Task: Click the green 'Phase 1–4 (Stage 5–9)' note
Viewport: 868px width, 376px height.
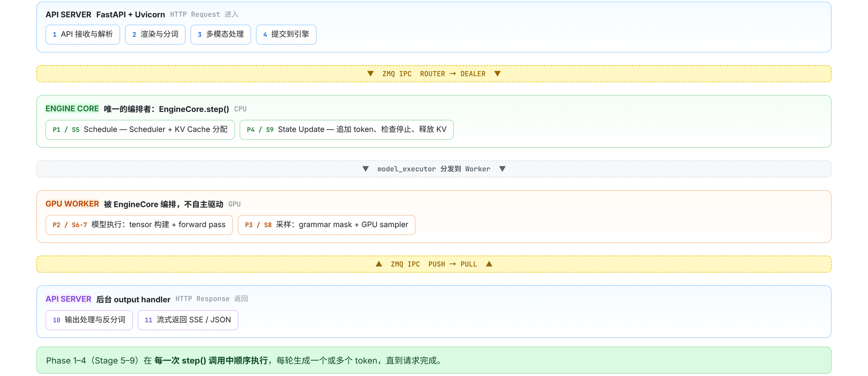Action: (434, 361)
